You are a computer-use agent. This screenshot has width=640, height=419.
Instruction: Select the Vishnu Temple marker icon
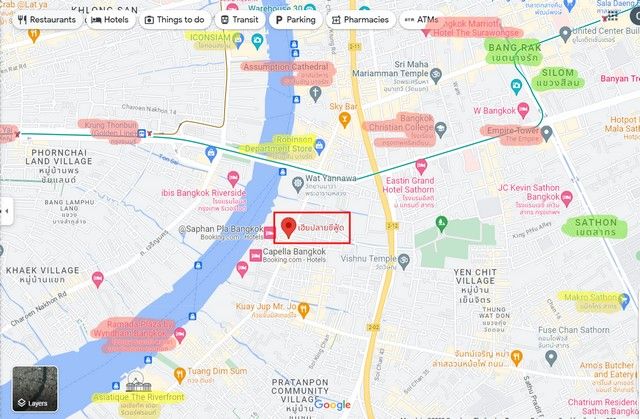click(404, 263)
